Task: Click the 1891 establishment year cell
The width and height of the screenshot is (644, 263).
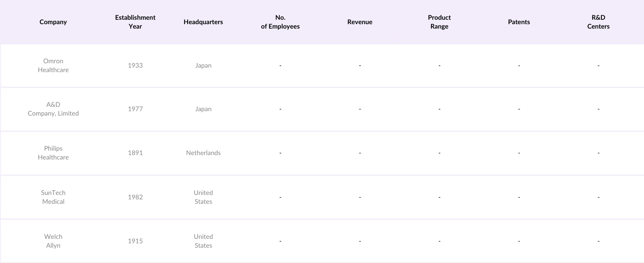Action: pyautogui.click(x=135, y=153)
